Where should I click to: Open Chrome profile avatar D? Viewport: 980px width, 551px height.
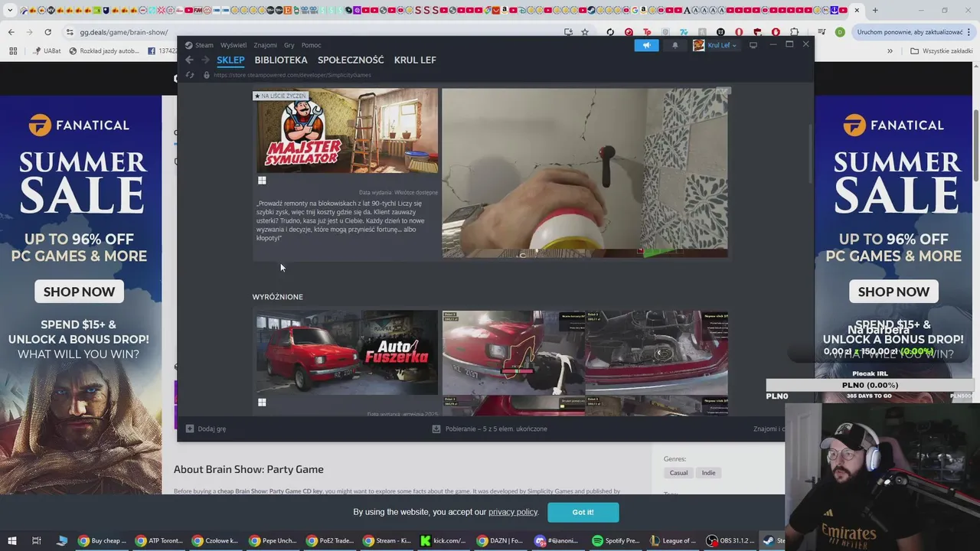(x=840, y=32)
